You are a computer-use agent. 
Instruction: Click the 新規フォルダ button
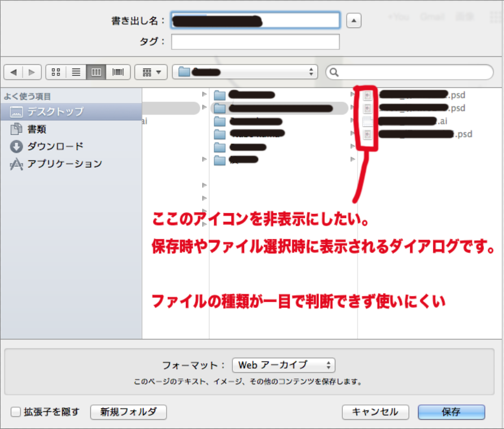[128, 412]
